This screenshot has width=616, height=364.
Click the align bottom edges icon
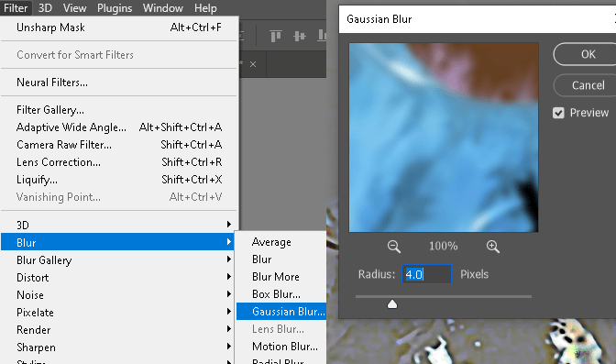(x=322, y=36)
